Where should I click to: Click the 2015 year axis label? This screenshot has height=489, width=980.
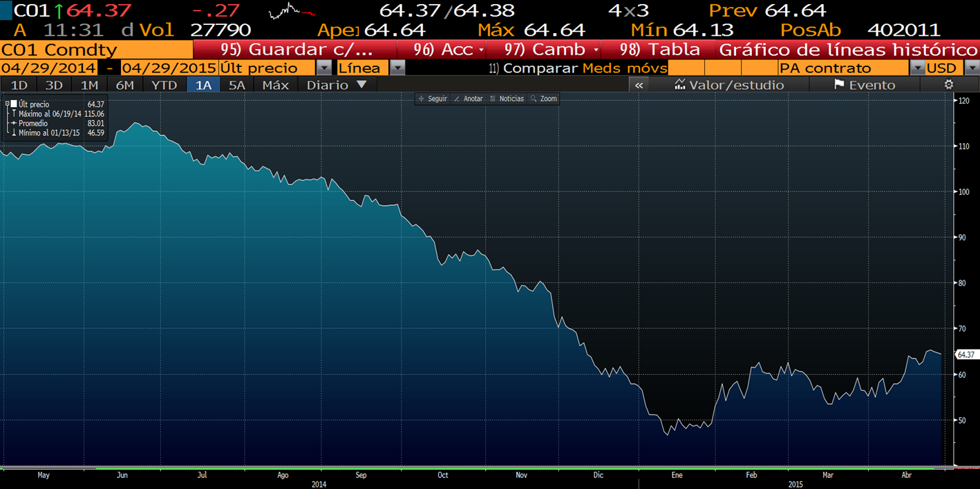pos(795,484)
